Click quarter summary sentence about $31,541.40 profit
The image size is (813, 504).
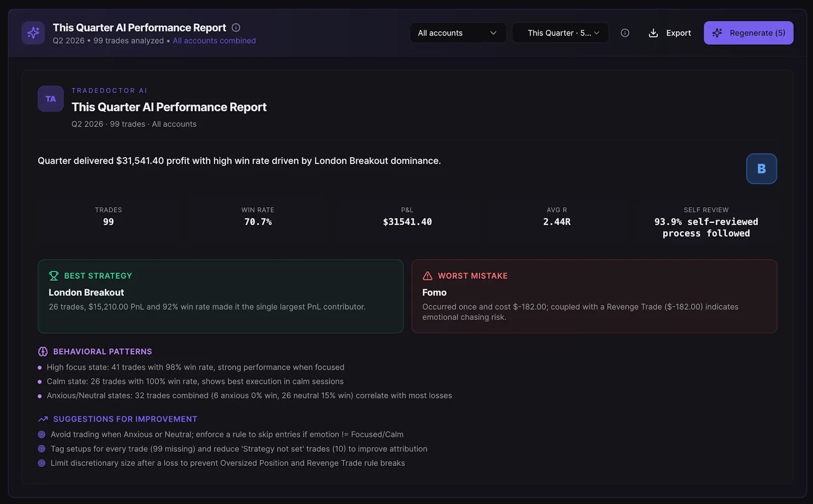tap(239, 161)
